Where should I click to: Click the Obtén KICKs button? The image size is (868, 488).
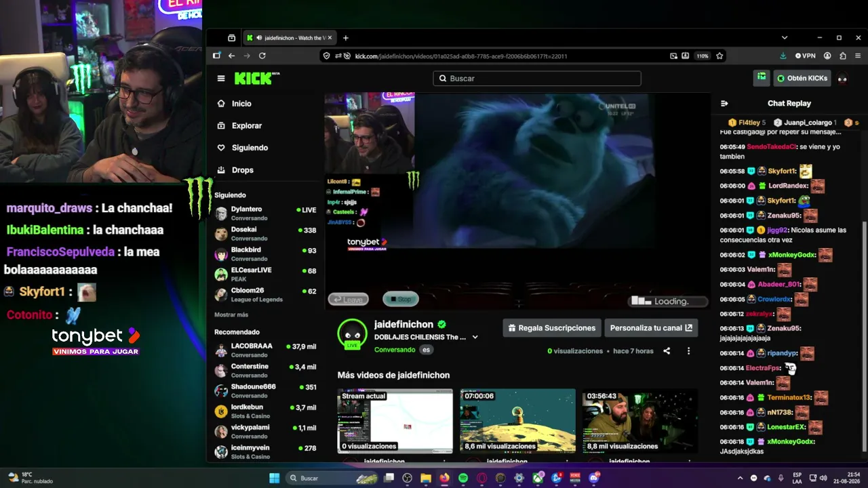[802, 78]
